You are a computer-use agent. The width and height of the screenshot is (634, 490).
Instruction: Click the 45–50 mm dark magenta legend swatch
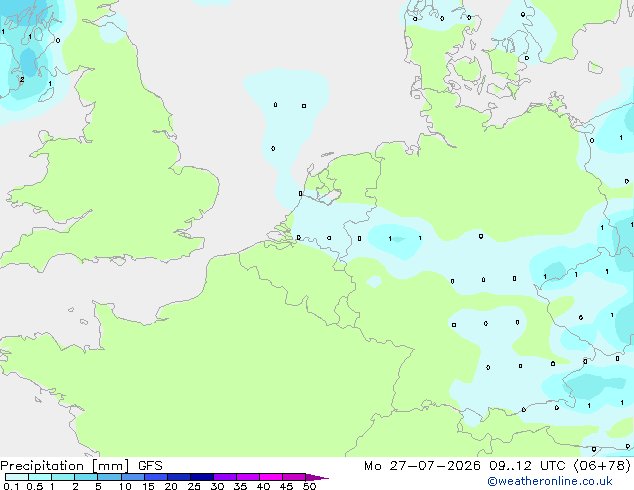[x=294, y=477]
